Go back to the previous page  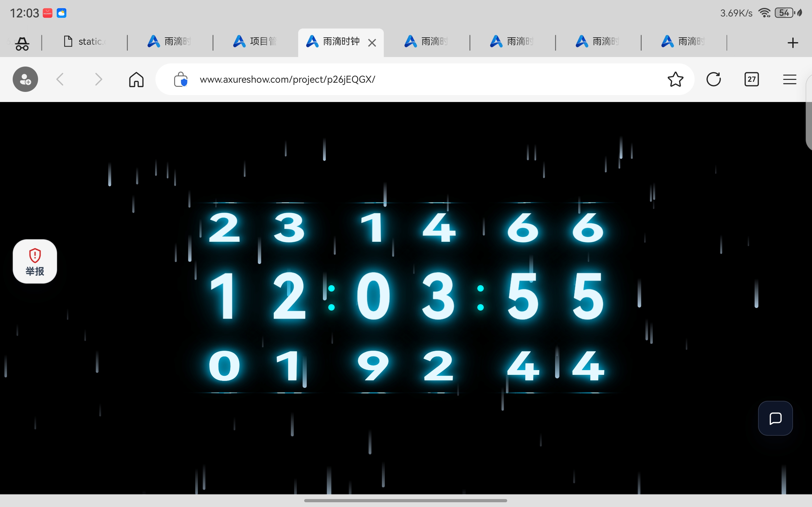[60, 80]
